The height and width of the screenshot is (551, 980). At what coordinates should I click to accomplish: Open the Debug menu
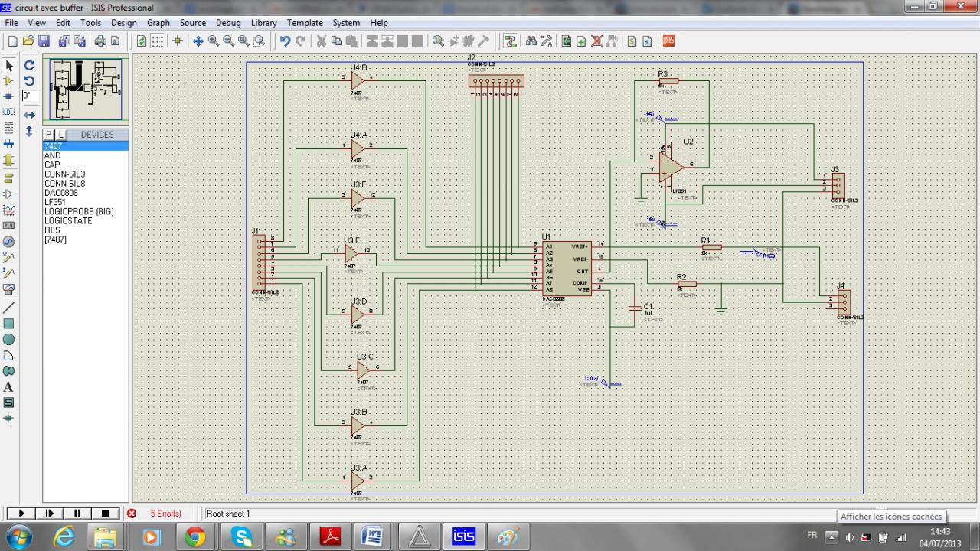228,23
